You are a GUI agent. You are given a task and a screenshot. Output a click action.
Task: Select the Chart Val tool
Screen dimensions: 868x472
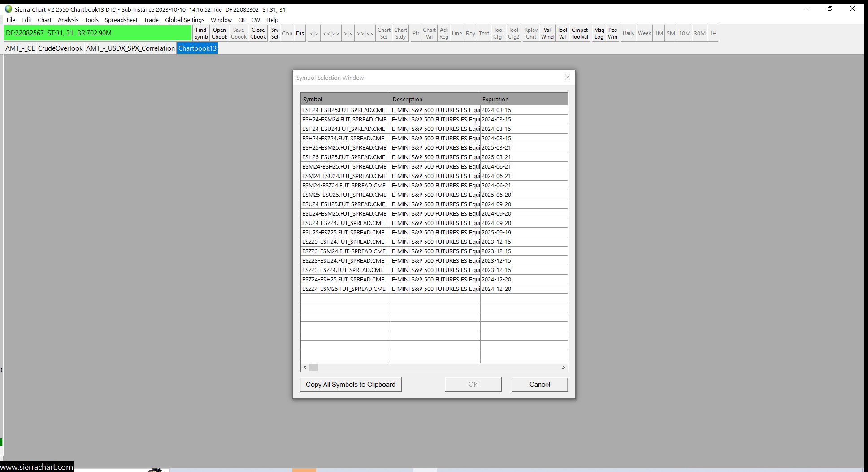430,33
